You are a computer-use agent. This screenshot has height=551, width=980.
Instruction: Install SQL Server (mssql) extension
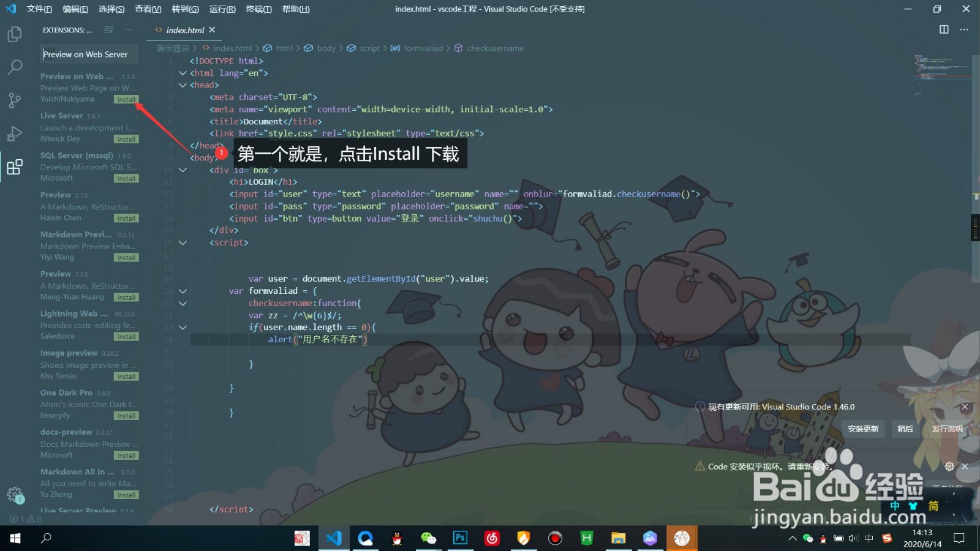tap(126, 179)
